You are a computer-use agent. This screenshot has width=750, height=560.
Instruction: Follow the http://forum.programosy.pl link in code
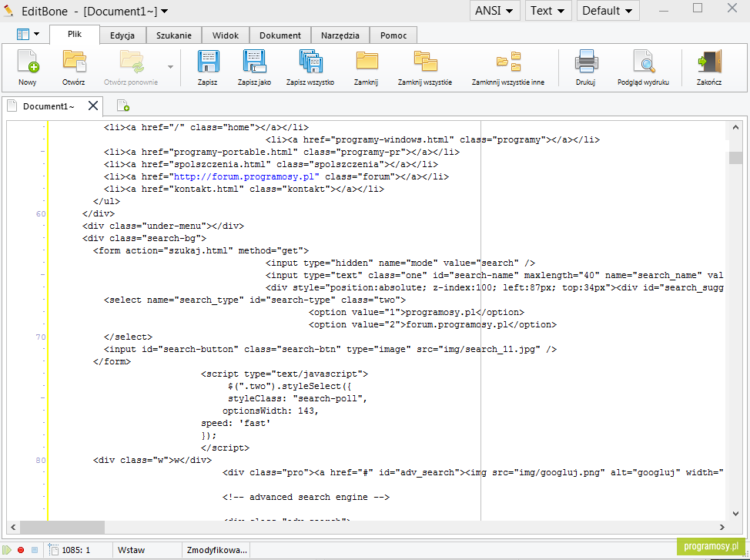click(246, 176)
